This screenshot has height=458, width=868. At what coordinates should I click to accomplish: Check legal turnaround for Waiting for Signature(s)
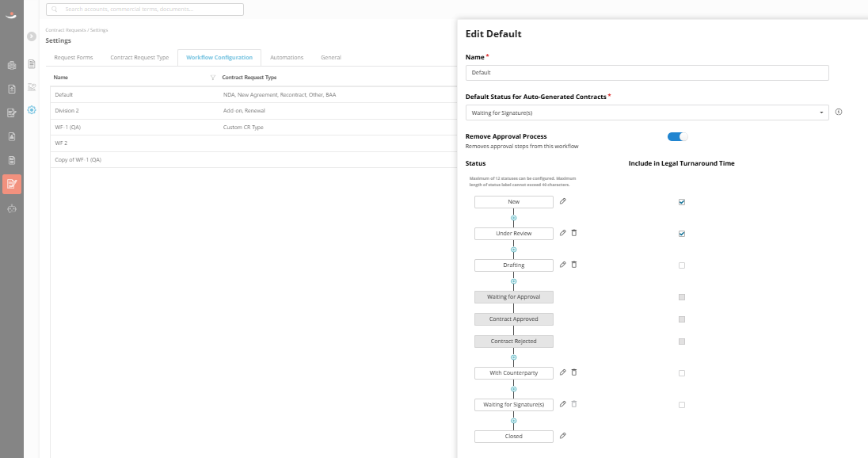[x=681, y=405]
